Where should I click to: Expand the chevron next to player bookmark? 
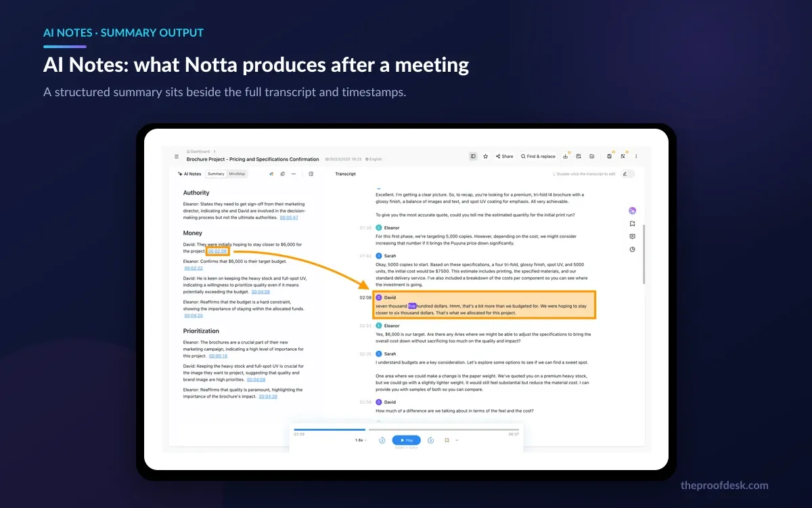(457, 440)
